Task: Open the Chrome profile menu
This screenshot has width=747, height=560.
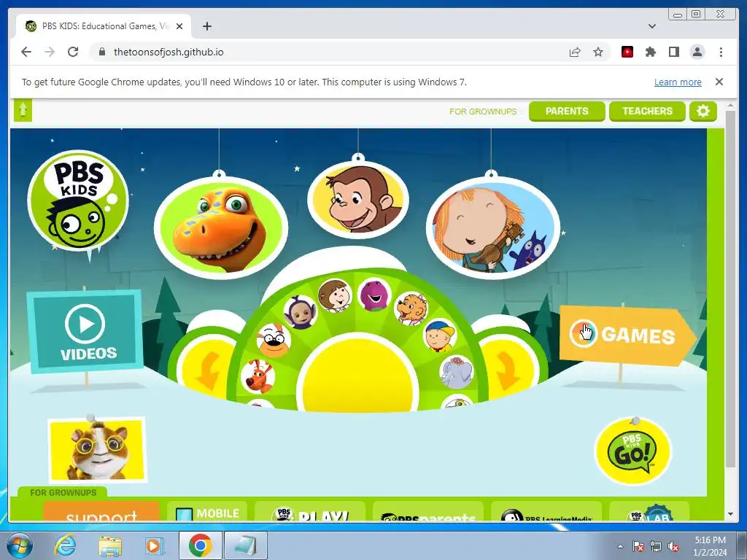Action: click(x=697, y=52)
